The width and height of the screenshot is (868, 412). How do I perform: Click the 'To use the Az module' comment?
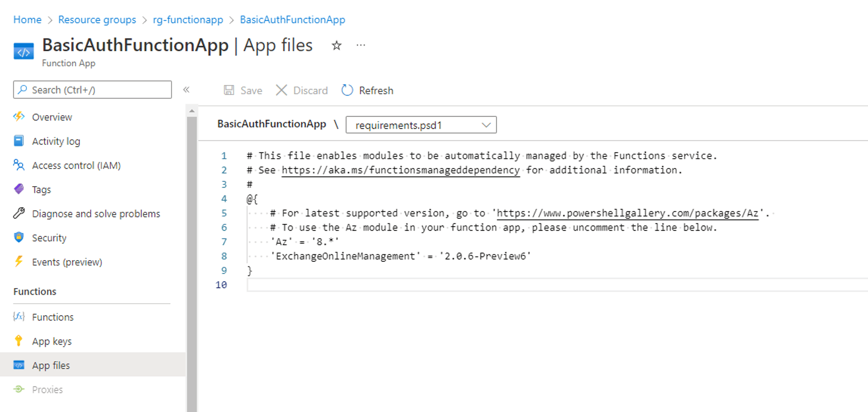494,228
